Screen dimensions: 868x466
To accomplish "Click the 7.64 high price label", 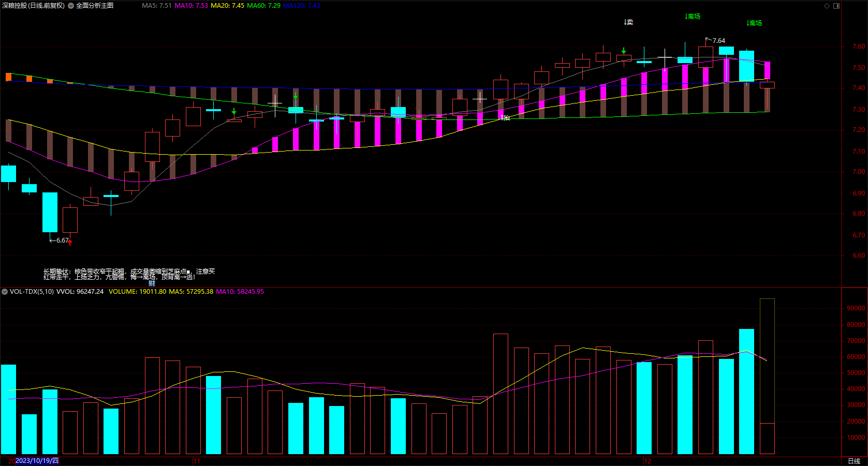I will (x=718, y=41).
